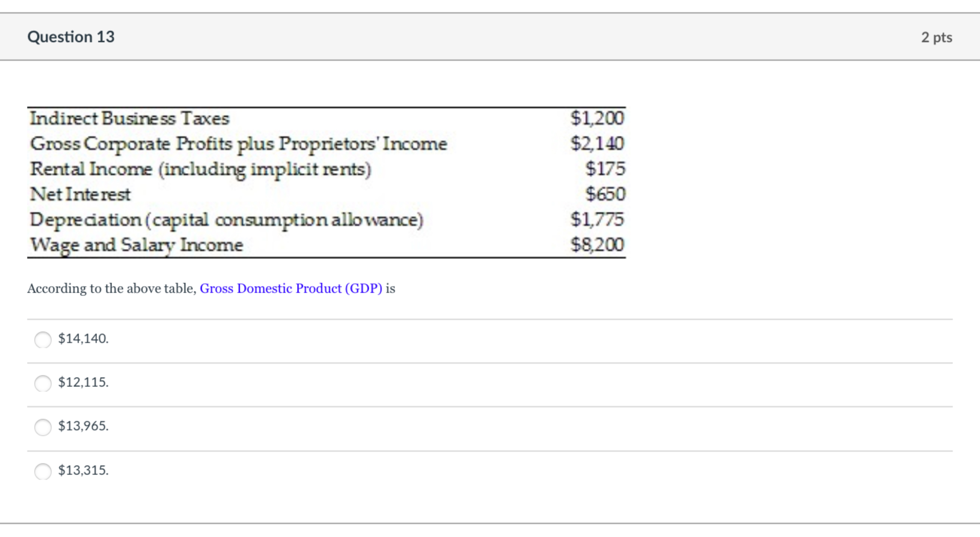The width and height of the screenshot is (980, 537).
Task: Click the Rental Income (including implicit rents) label
Action: pos(201,169)
